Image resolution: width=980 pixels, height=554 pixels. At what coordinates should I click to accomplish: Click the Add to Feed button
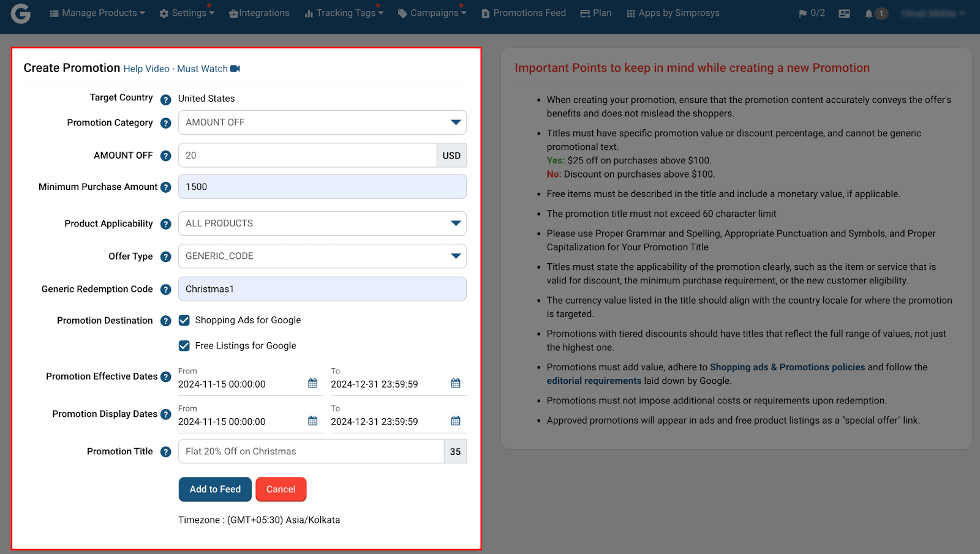(215, 489)
